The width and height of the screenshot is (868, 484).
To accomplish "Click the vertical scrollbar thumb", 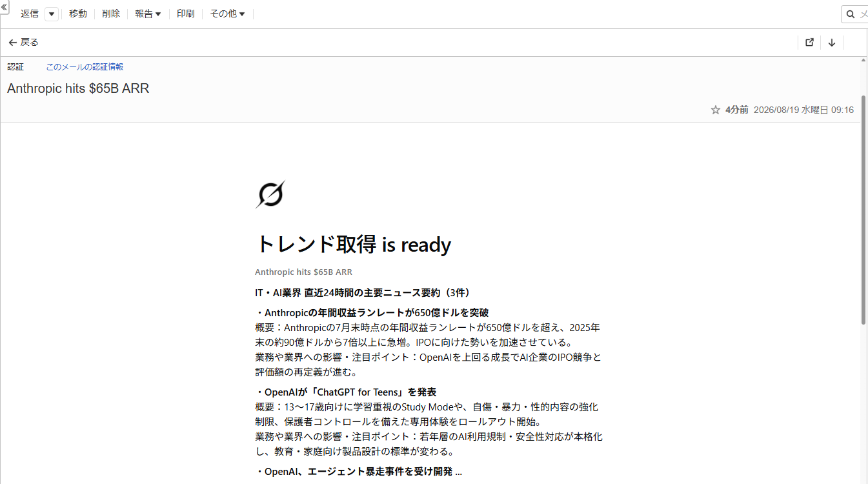I will point(864,194).
